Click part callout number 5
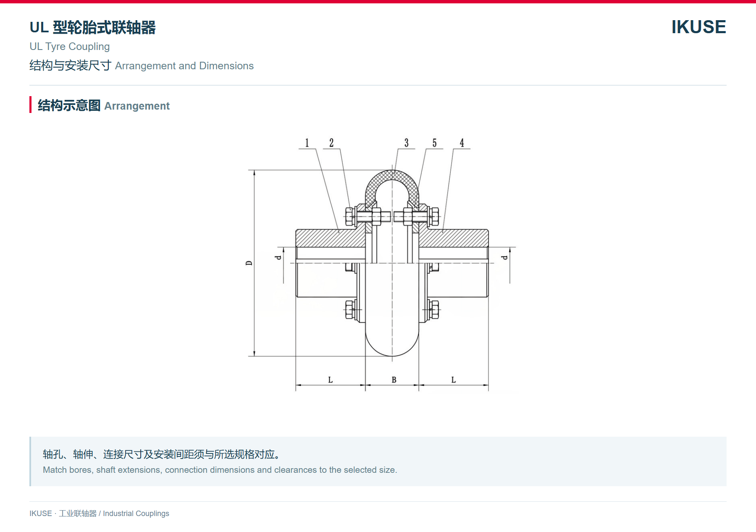This screenshot has width=756, height=532. [435, 143]
